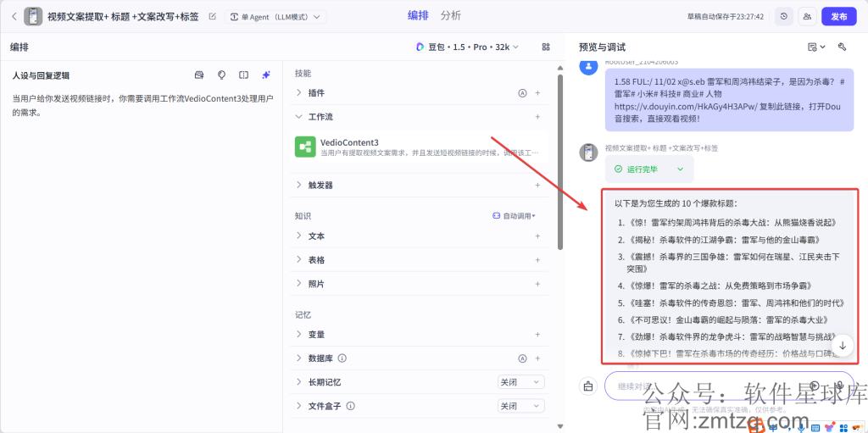868x433 pixels.
Task: Edit the bot name with pencil icon
Action: (212, 17)
